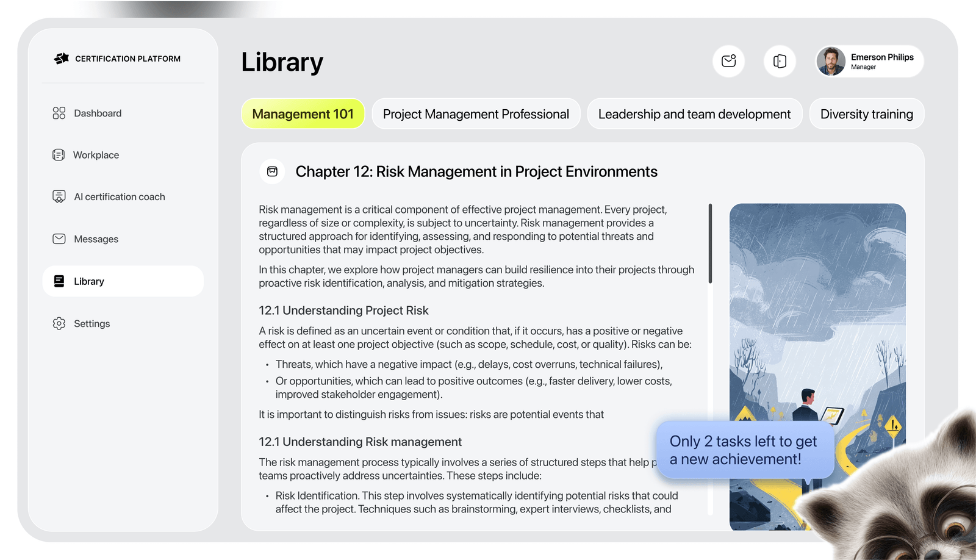Click the Settings gear icon

(x=59, y=323)
